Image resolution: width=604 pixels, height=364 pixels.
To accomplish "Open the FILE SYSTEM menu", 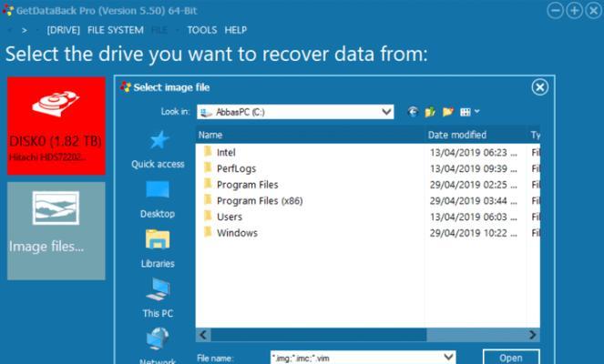I will point(115,30).
